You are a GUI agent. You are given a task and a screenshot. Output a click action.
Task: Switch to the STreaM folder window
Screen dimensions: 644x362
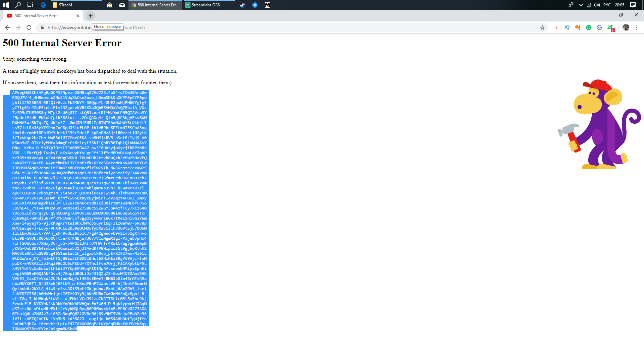pos(76,5)
